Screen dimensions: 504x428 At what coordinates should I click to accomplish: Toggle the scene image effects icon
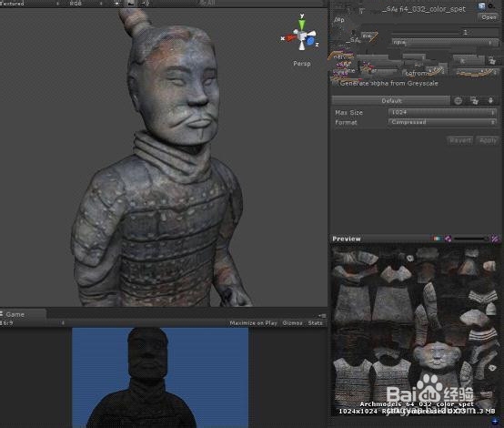pyautogui.click(x=131, y=4)
